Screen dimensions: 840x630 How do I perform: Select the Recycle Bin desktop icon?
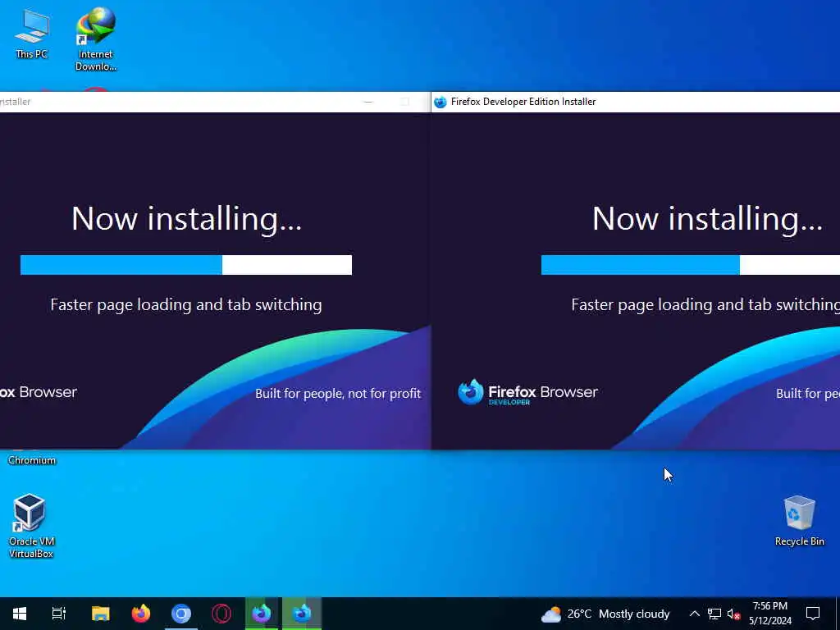799,520
